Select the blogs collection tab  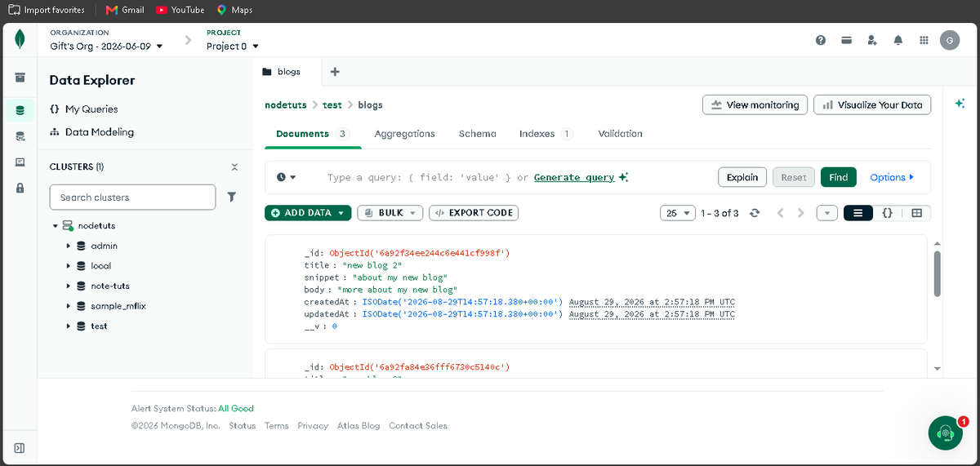tap(286, 71)
